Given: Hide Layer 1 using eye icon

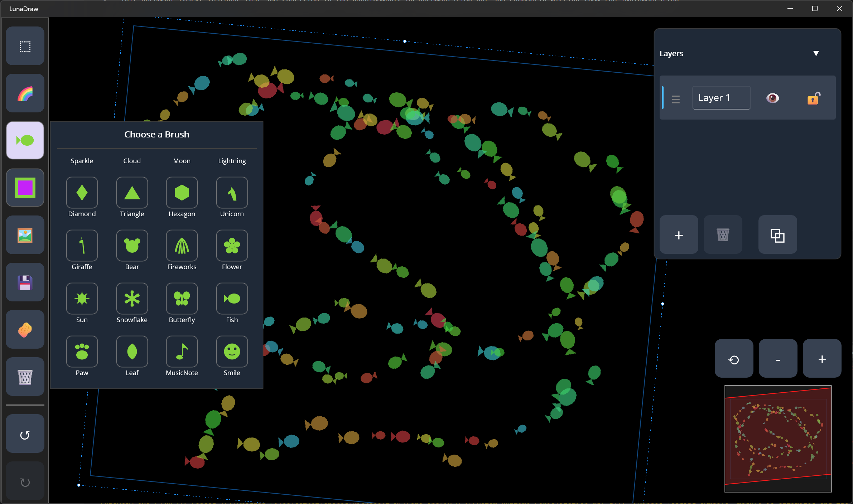Looking at the screenshot, I should coord(772,98).
